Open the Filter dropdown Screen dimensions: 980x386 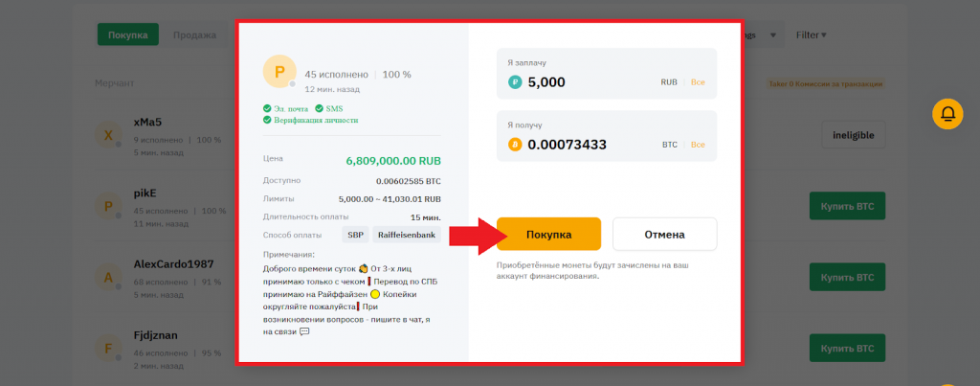(812, 35)
